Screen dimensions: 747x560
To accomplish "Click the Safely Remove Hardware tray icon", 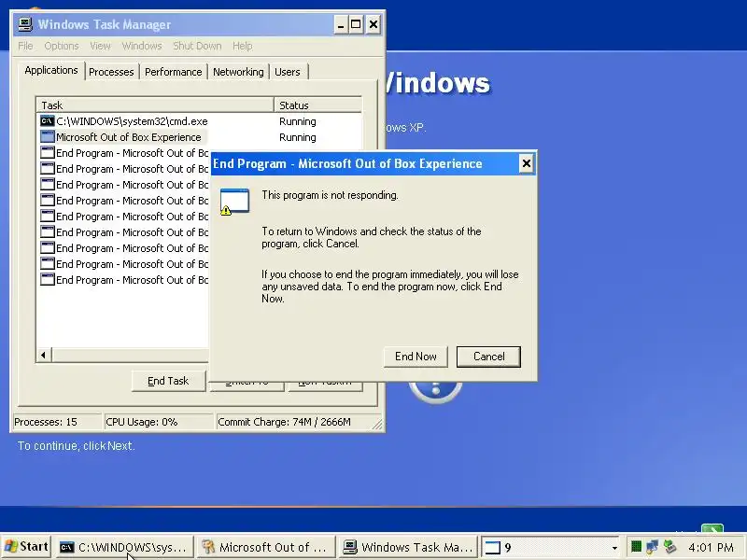I will pos(669,546).
